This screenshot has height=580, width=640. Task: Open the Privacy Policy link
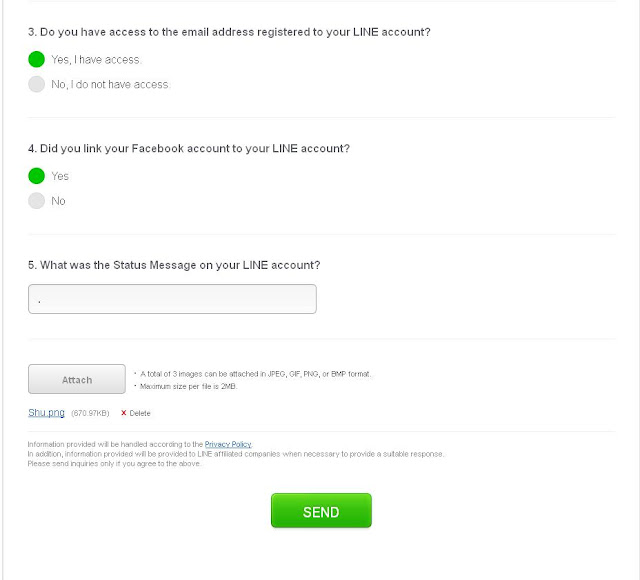coord(228,444)
